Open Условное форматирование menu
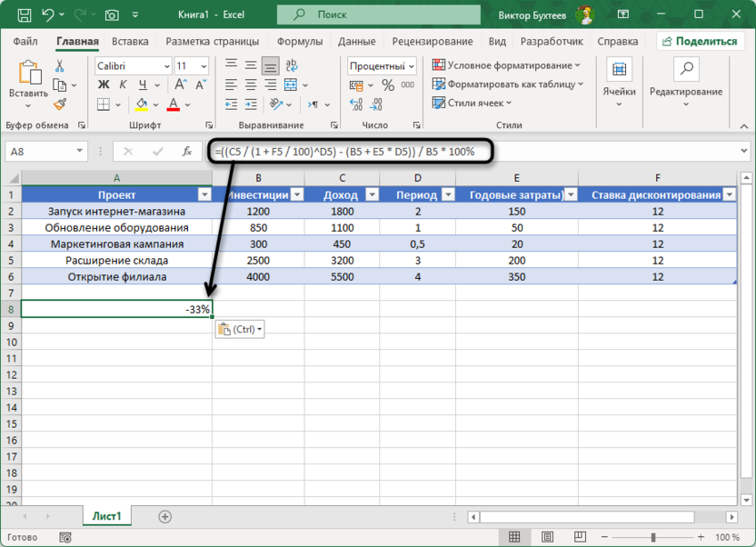 click(507, 65)
